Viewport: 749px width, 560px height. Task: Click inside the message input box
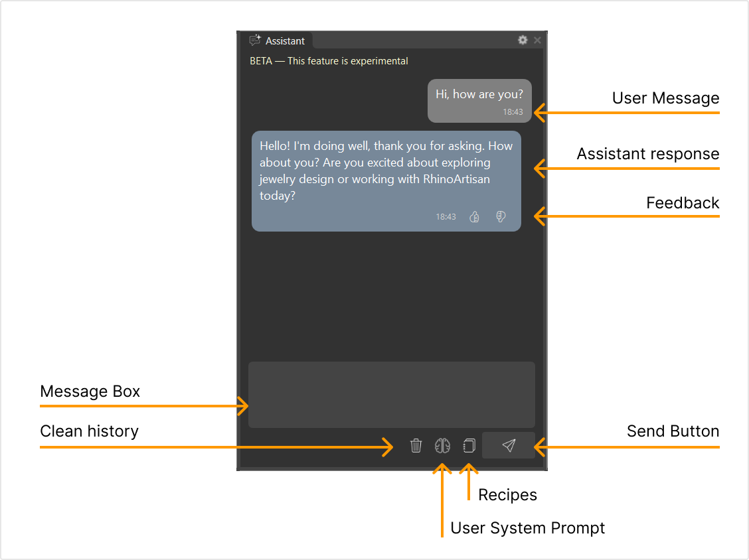(x=391, y=395)
